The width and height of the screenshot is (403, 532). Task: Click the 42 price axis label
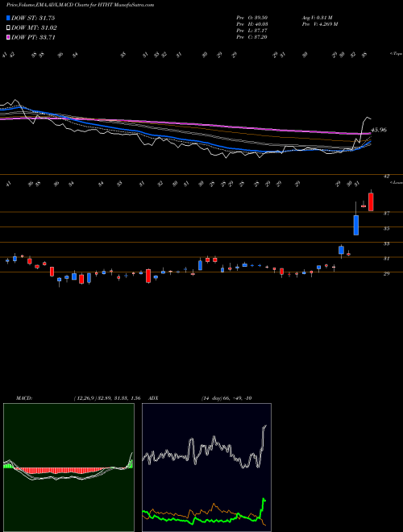(386, 176)
